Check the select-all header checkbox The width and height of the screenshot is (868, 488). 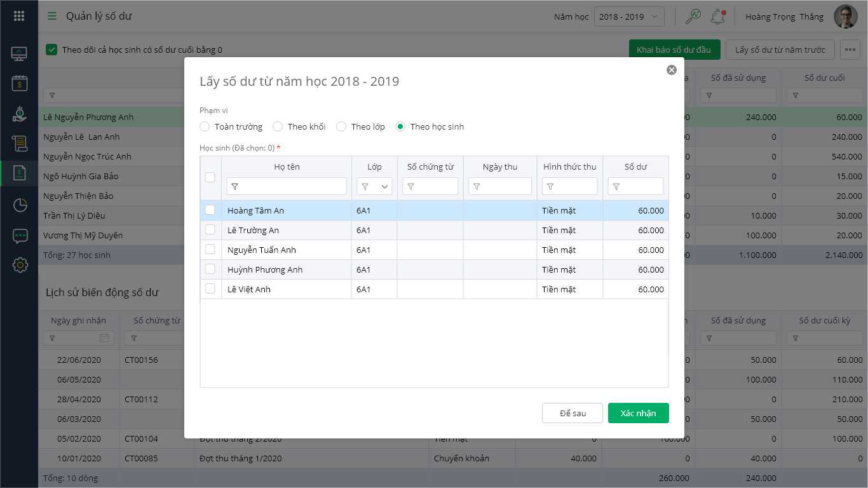pos(210,177)
